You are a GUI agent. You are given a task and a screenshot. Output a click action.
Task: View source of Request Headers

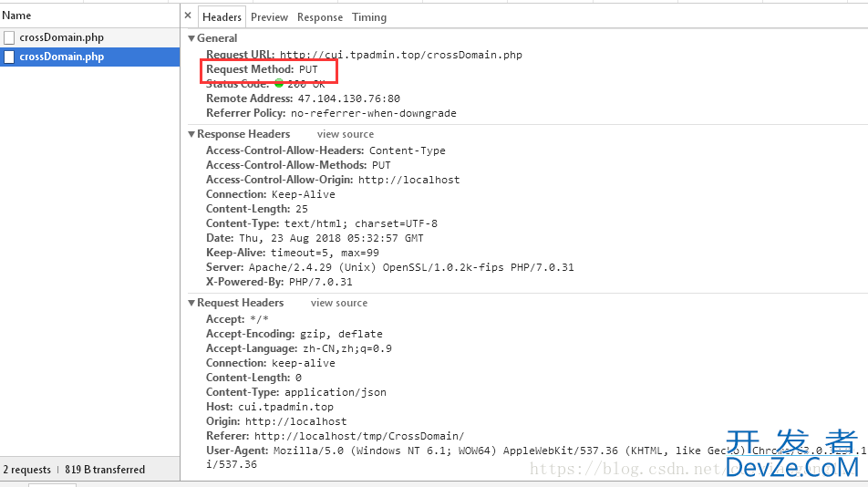[339, 303]
